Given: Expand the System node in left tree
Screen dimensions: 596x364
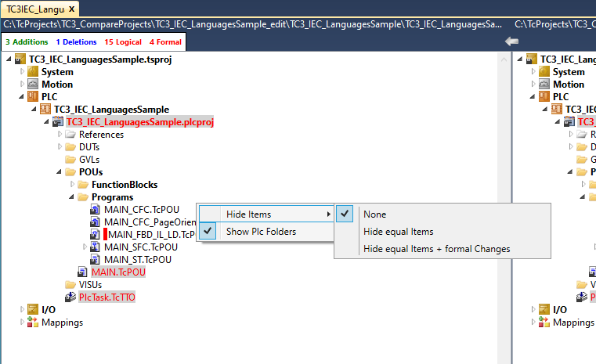Looking at the screenshot, I should (x=22, y=71).
